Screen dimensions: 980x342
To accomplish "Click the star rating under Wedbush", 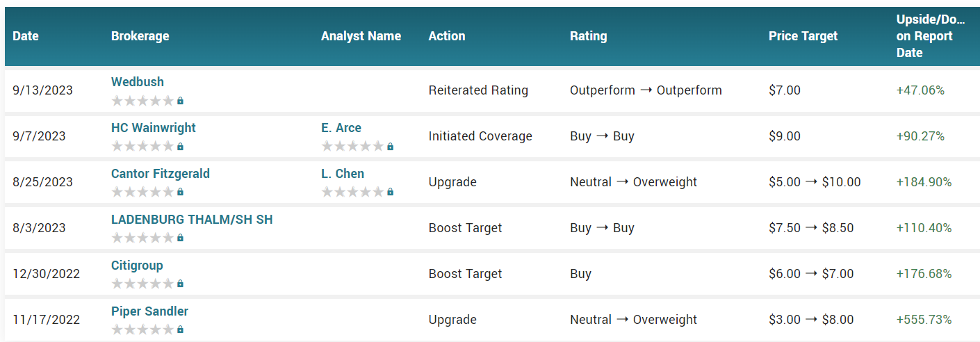I will (142, 101).
